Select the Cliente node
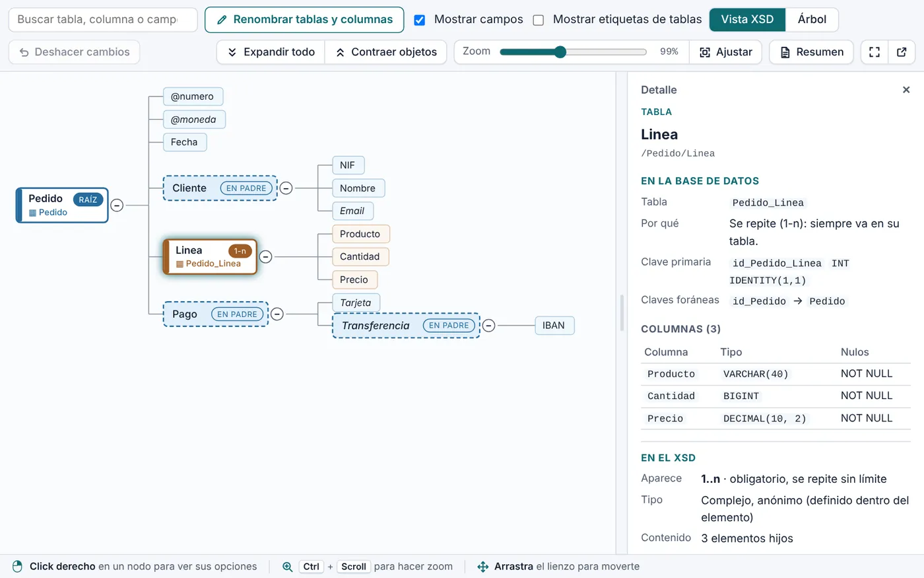This screenshot has height=578, width=924. pos(220,188)
